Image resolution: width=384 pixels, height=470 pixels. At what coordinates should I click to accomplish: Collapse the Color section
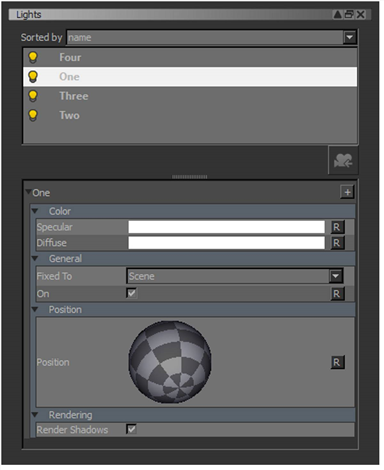click(35, 211)
